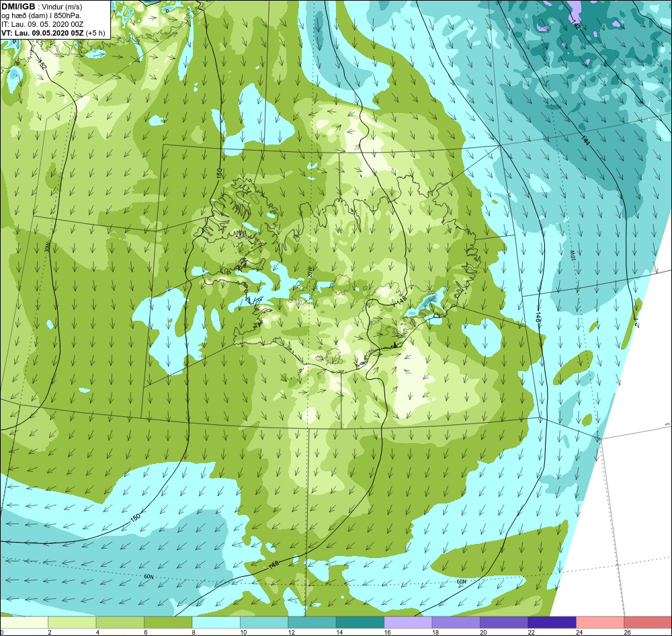Pick the 4–6 m/s medium green legend swatch
The height and width of the screenshot is (636, 672).
coord(120,623)
